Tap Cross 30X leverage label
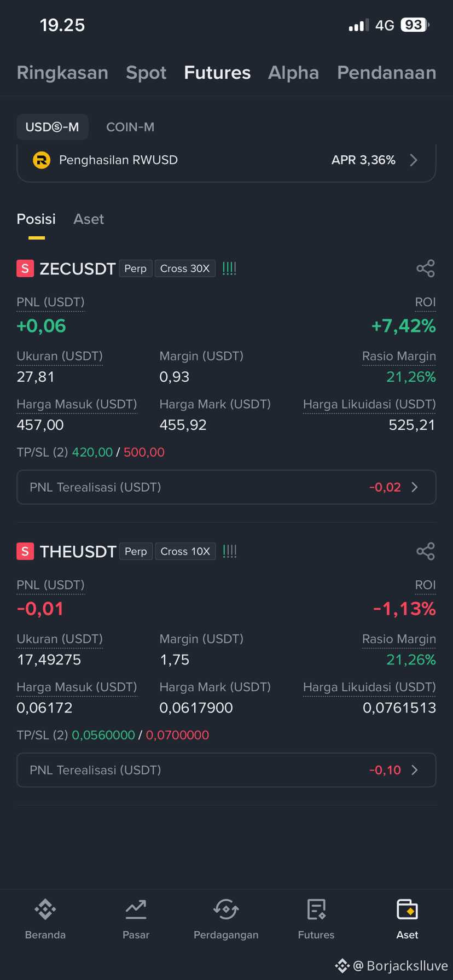The width and height of the screenshot is (453, 980). point(185,269)
